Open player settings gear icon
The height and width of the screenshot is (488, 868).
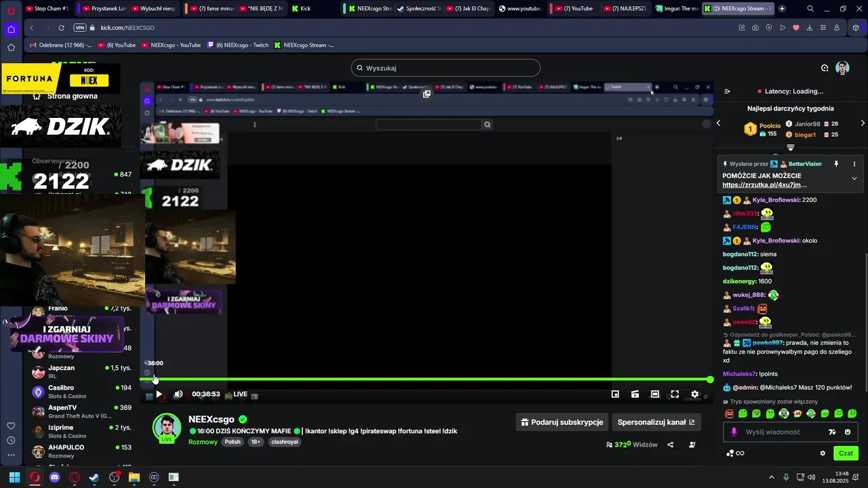(x=694, y=394)
